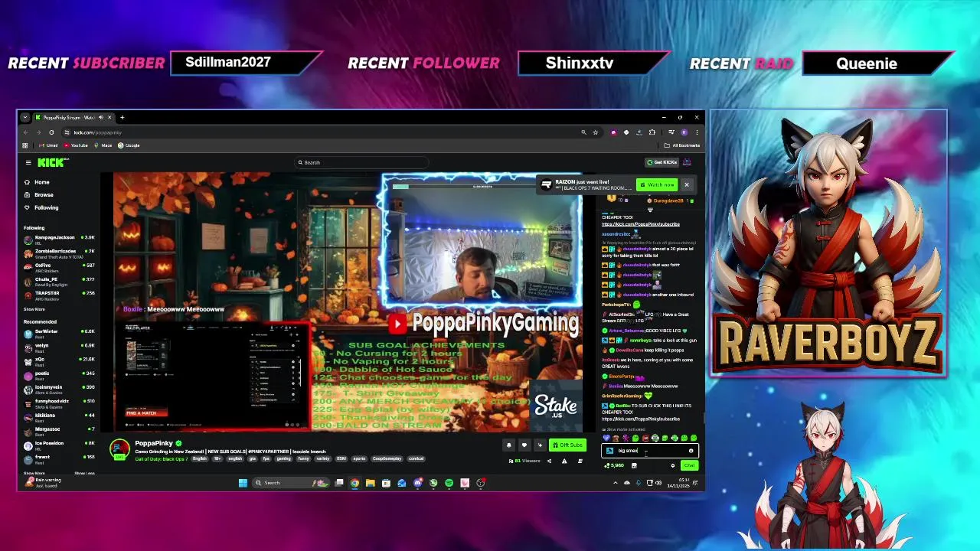Open a new Chrome tab
This screenshot has width=980, height=551.
(x=122, y=117)
